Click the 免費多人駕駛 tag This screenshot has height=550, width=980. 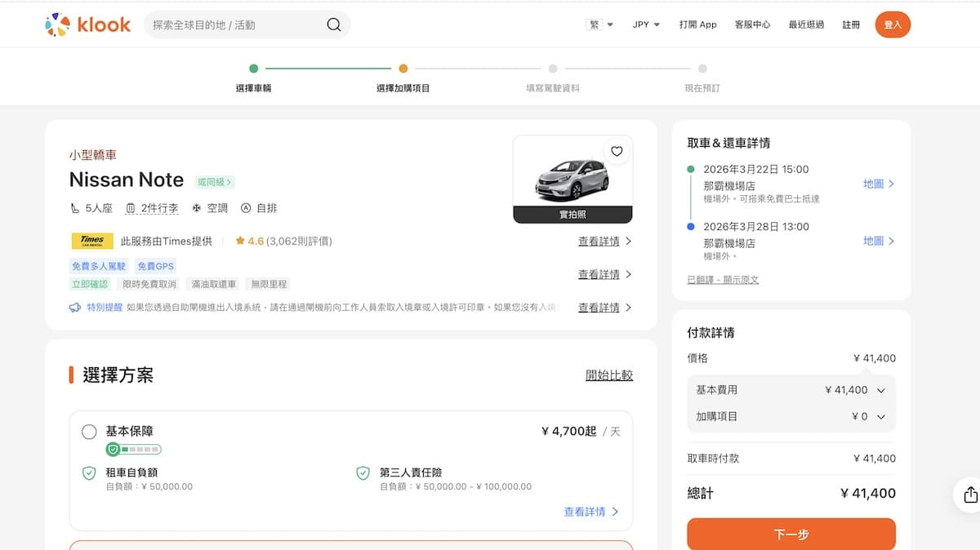(100, 266)
